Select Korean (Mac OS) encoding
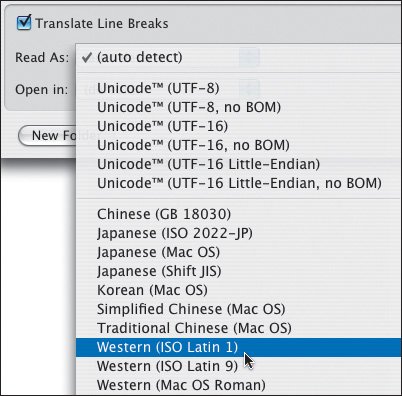 coord(238,290)
